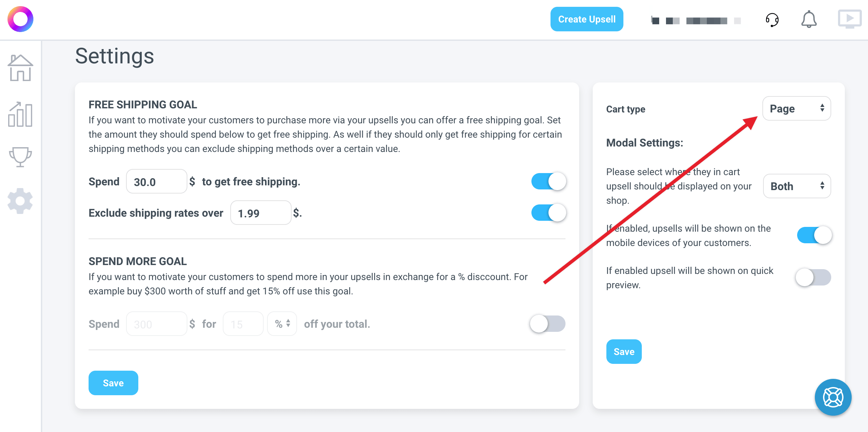Open the notifications bell
This screenshot has width=868, height=432.
pyautogui.click(x=809, y=19)
